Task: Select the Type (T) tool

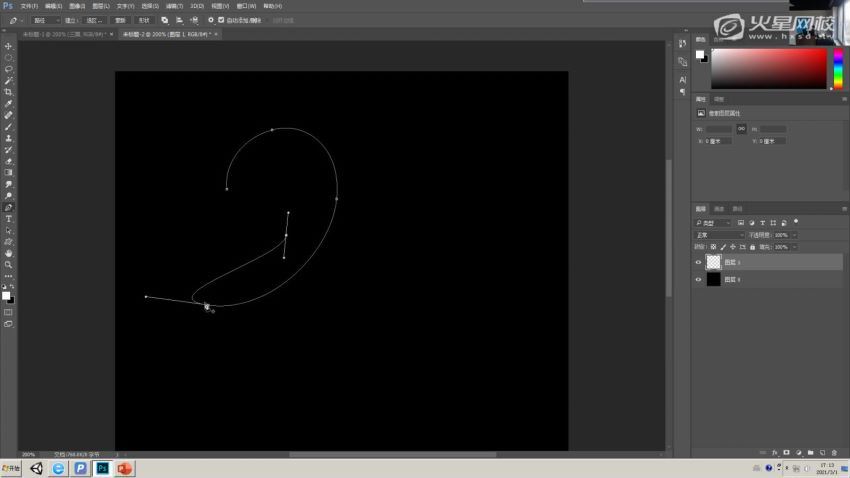Action: (x=9, y=218)
